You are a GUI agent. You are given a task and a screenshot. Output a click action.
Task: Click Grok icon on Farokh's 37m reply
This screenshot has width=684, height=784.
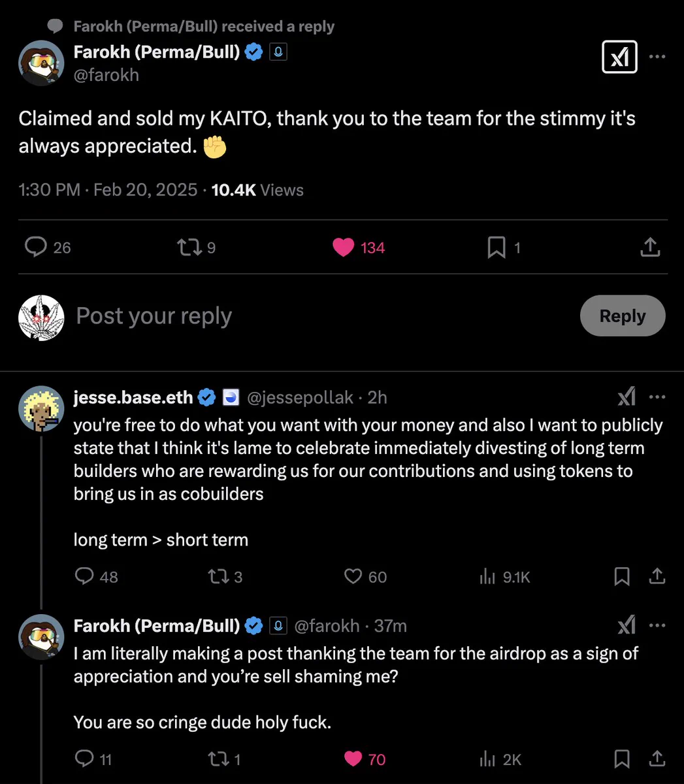[626, 626]
